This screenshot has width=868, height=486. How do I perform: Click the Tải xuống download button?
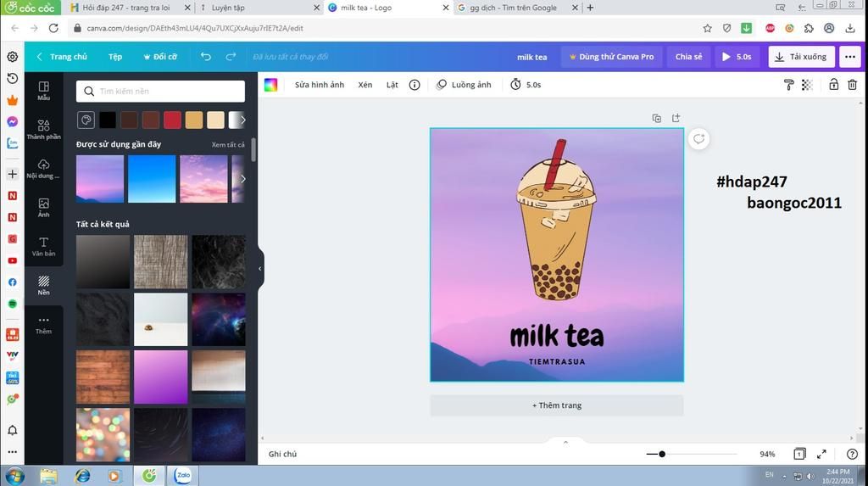pos(801,57)
